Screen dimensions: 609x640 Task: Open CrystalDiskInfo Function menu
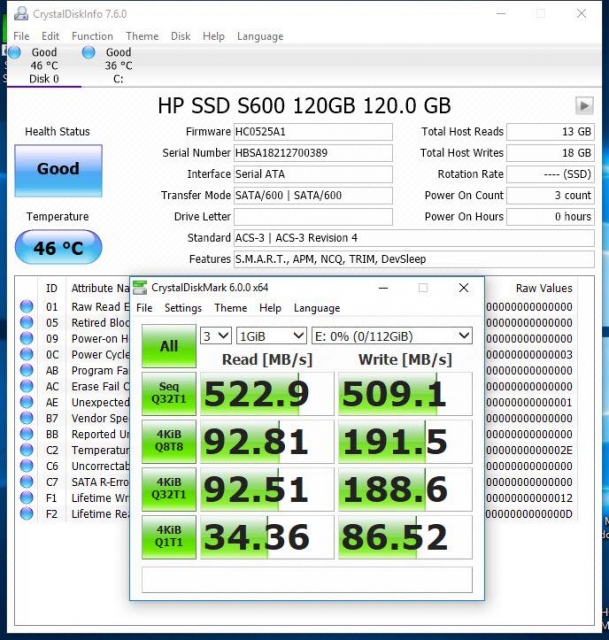point(92,36)
